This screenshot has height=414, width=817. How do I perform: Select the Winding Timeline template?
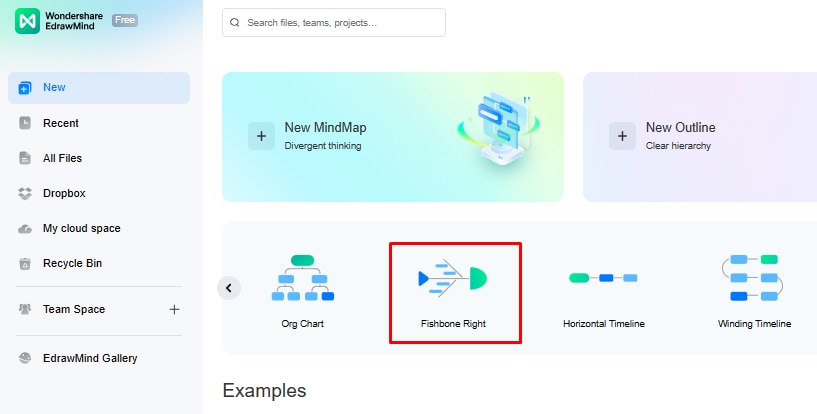tap(754, 288)
